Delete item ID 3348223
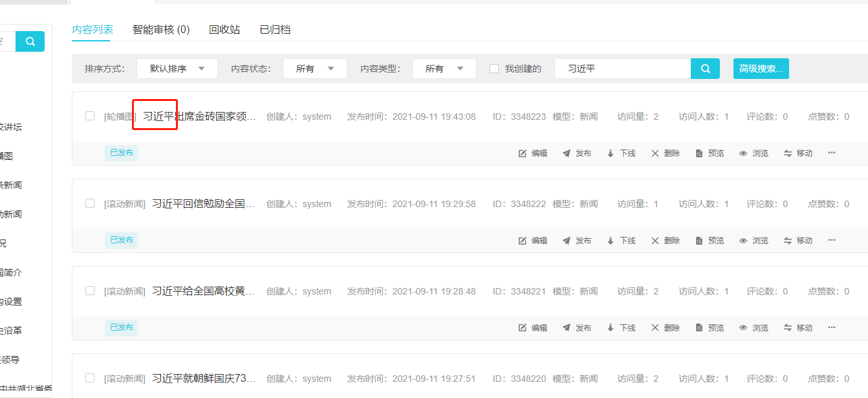Screen dimensions: 868x398 [666, 153]
